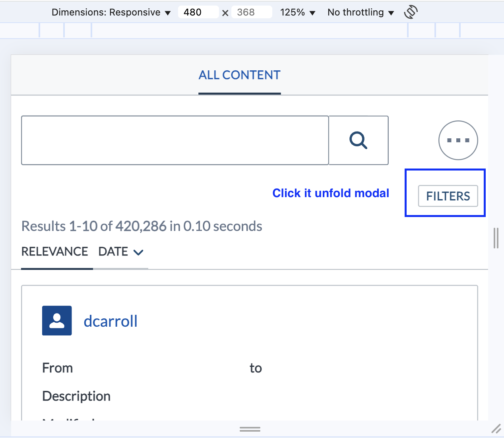The image size is (504, 438).
Task: Click into the search text box
Action: (x=175, y=140)
